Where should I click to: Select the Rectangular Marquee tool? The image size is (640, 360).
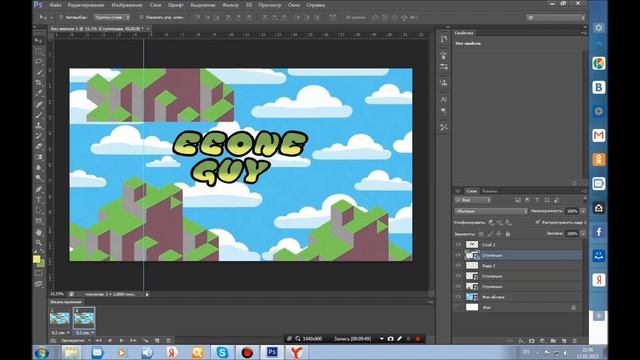[x=39, y=51]
